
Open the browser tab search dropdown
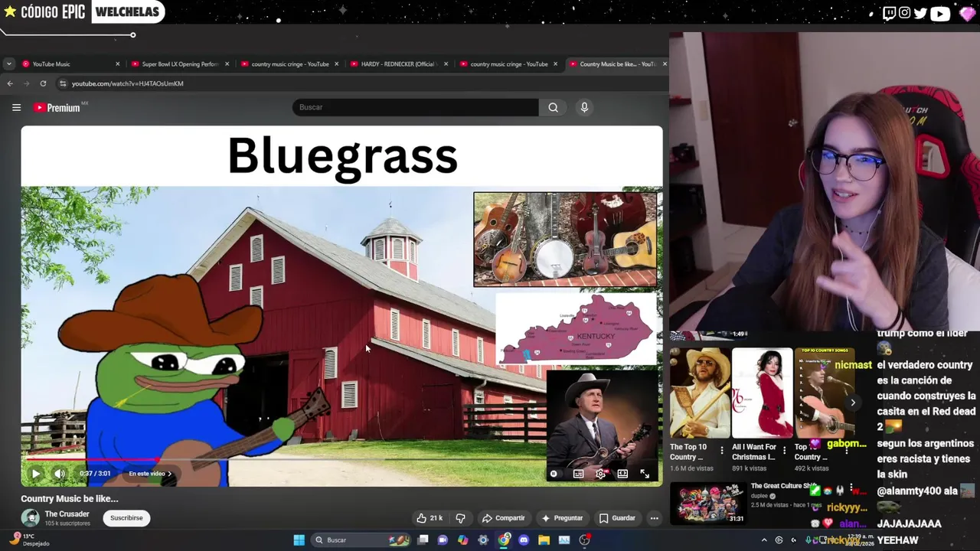click(x=8, y=64)
